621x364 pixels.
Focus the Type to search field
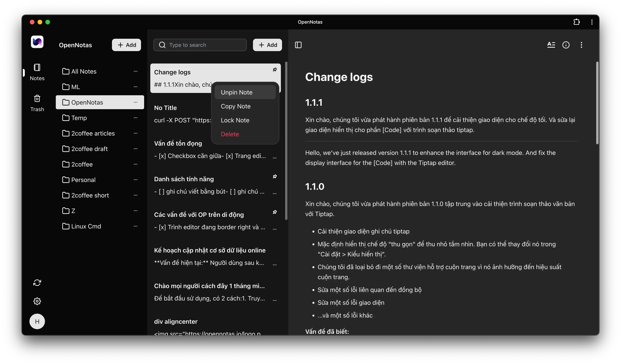tap(200, 45)
